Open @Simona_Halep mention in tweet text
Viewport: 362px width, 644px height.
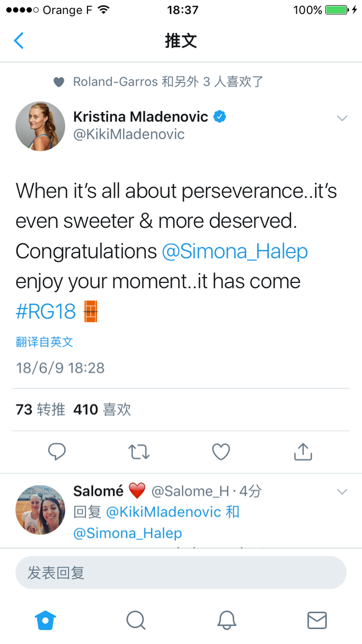(235, 251)
